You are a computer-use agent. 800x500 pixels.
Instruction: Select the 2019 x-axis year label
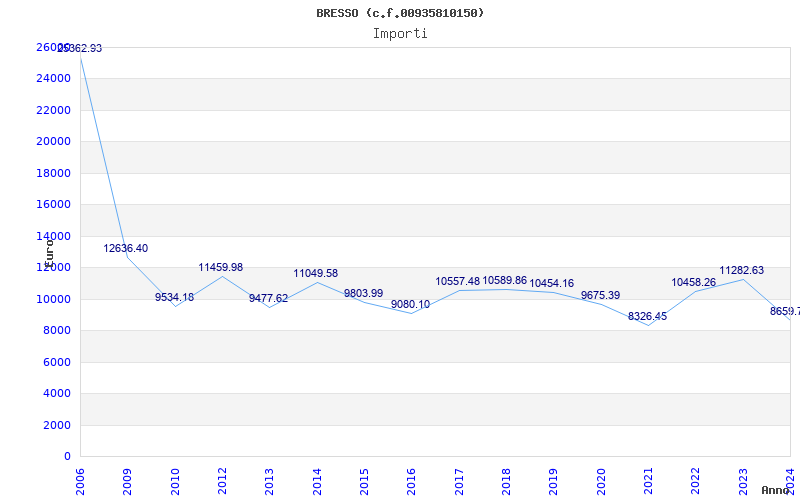pyautogui.click(x=554, y=480)
